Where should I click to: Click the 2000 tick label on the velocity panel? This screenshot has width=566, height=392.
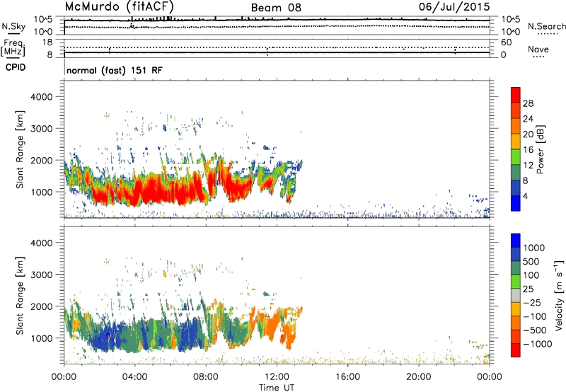click(42, 306)
